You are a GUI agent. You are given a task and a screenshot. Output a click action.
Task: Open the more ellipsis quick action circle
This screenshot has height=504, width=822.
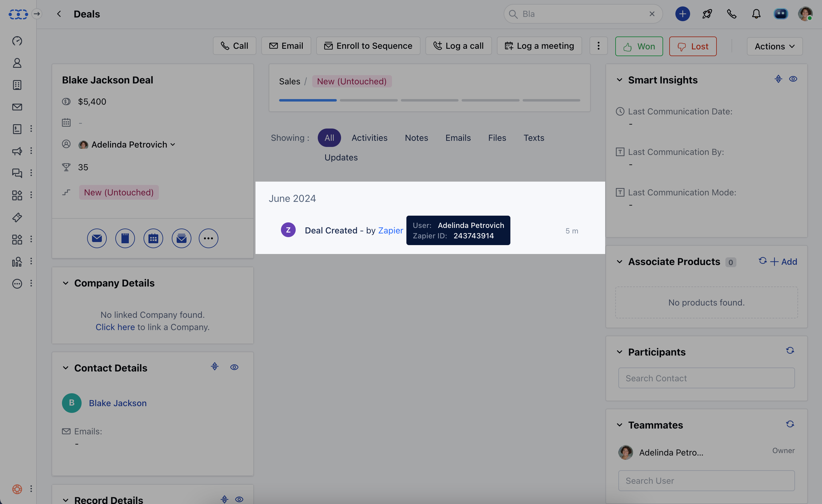click(x=209, y=238)
